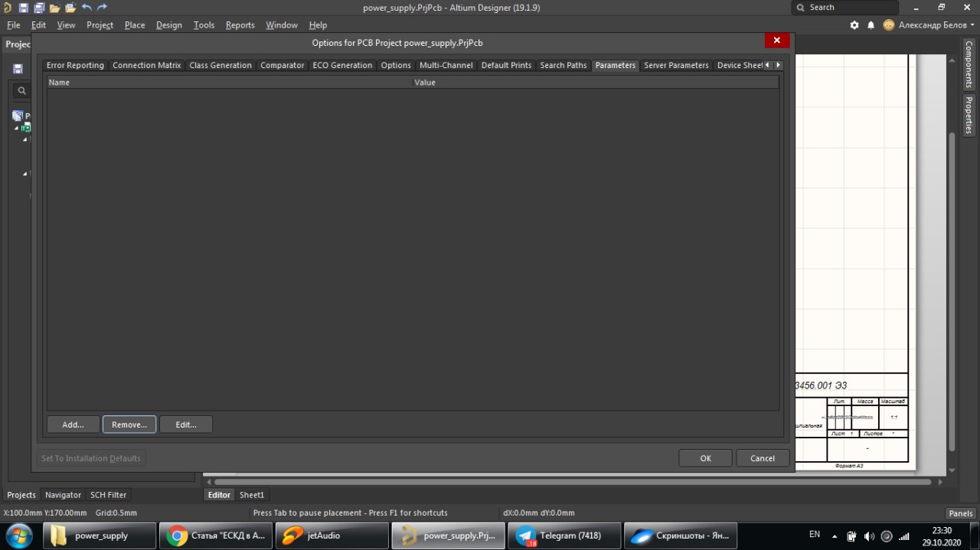The width and height of the screenshot is (980, 550).
Task: Click the Open project icon in title bar
Action: pos(70,8)
